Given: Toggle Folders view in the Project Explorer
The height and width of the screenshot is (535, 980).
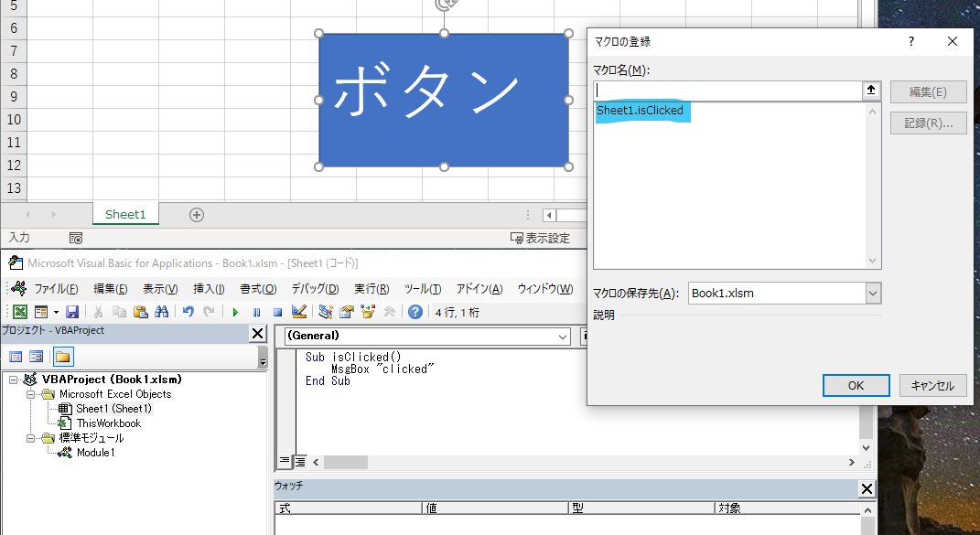Looking at the screenshot, I should pyautogui.click(x=62, y=356).
